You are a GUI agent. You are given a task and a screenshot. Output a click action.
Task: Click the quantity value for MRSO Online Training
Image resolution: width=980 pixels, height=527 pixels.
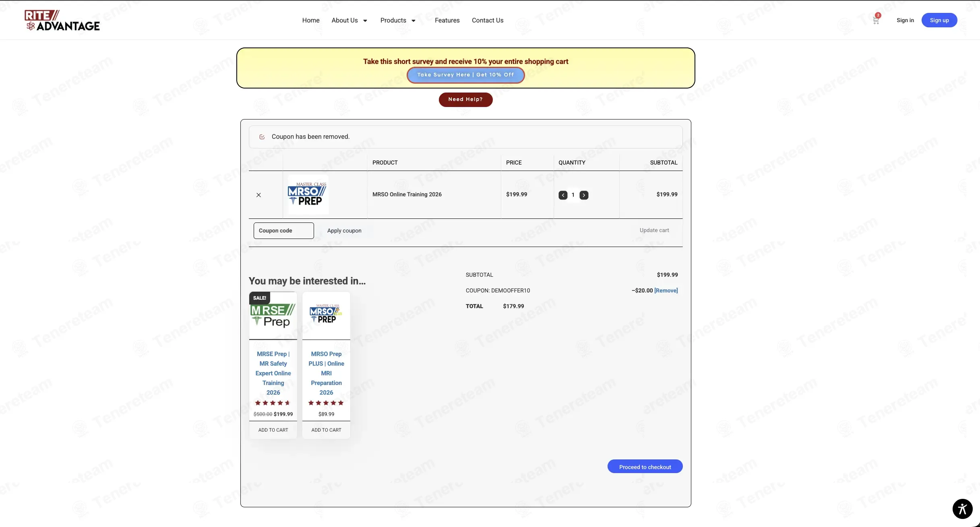573,195
